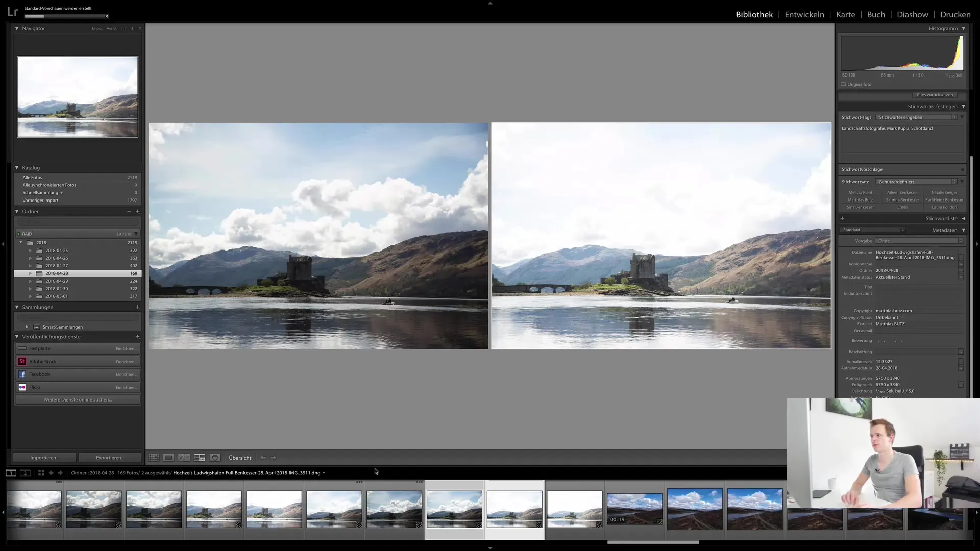
Task: Select left survey photo with dark sky
Action: [x=318, y=236]
